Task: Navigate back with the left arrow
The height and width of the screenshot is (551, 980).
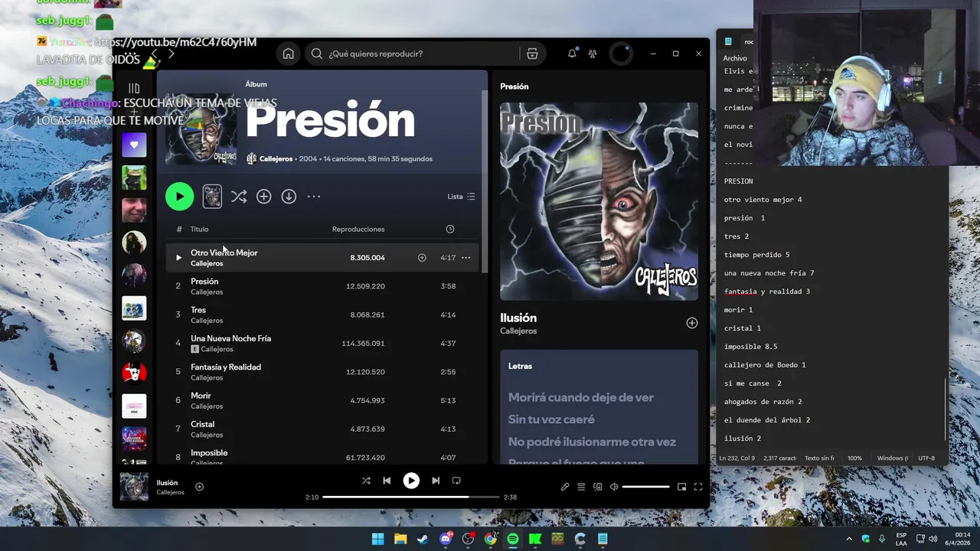Action: coord(154,54)
